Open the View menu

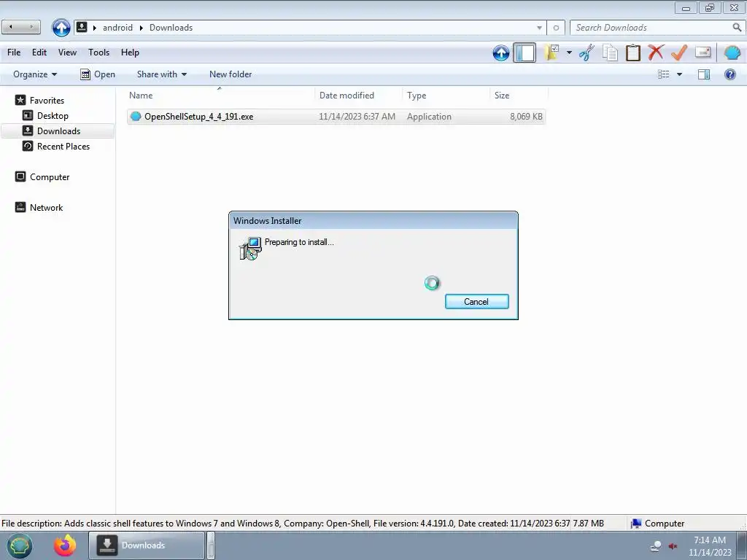[67, 52]
